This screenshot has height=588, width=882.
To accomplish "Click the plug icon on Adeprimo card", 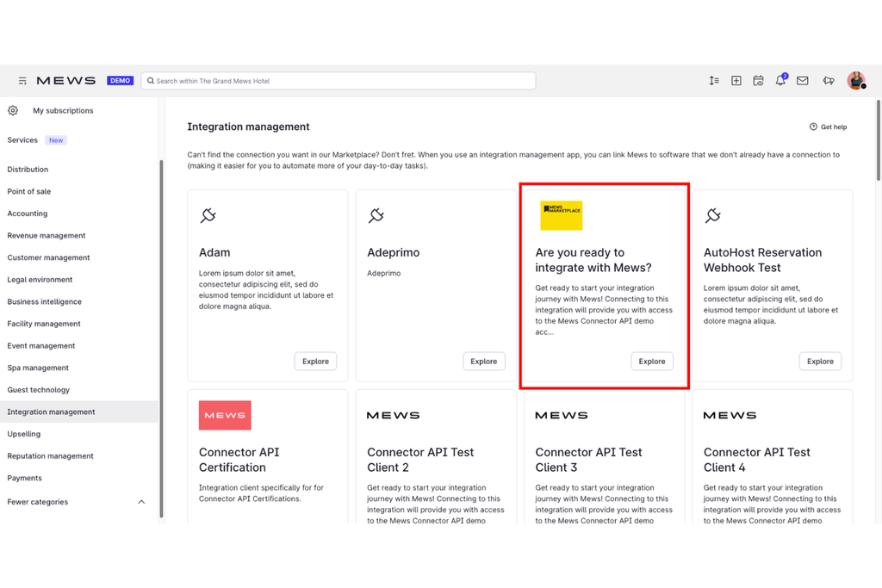I will [376, 215].
